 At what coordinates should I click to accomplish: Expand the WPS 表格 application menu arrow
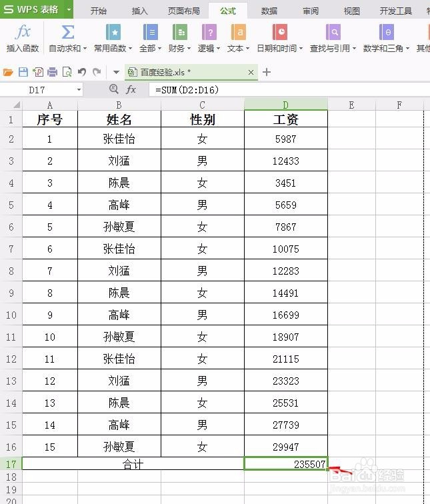[69, 9]
